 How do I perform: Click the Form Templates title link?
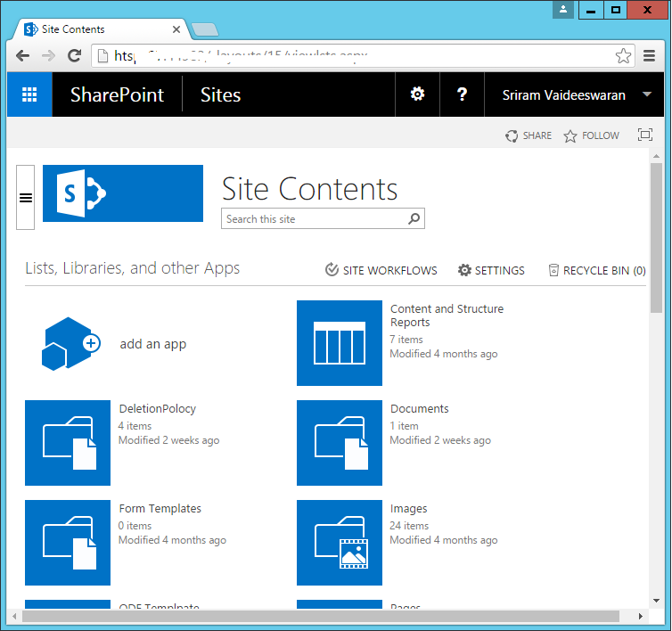pyautogui.click(x=160, y=509)
